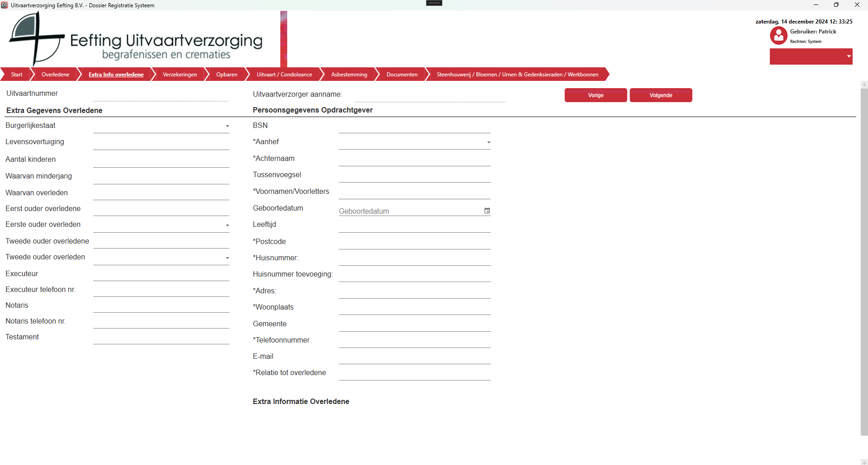Select the E-mail input field
This screenshot has height=465, width=868.
(414, 357)
